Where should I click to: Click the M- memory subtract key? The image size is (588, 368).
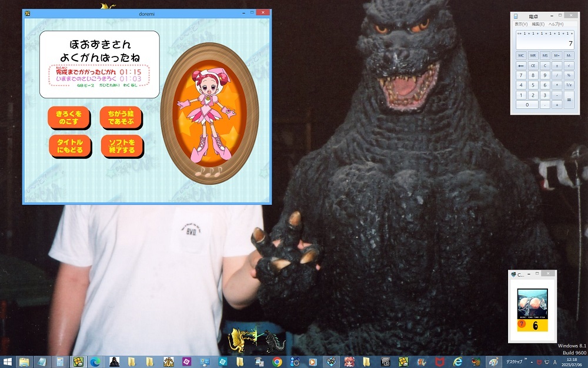tap(569, 55)
